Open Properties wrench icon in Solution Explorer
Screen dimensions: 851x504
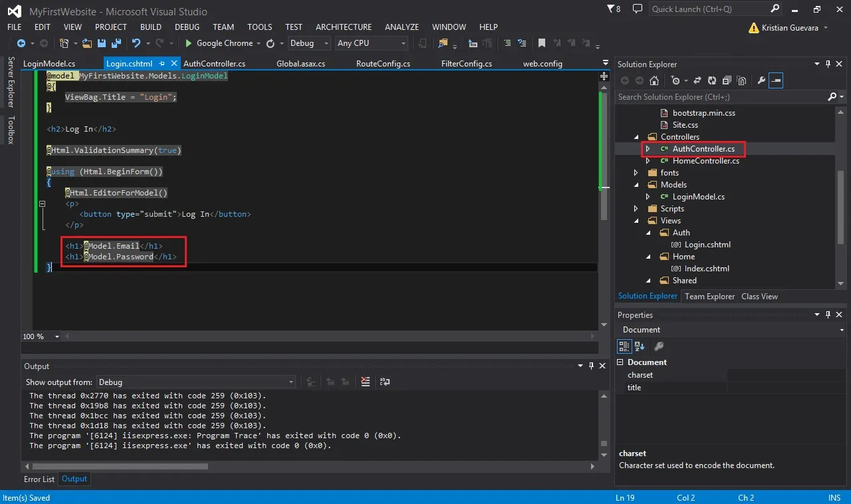[761, 80]
